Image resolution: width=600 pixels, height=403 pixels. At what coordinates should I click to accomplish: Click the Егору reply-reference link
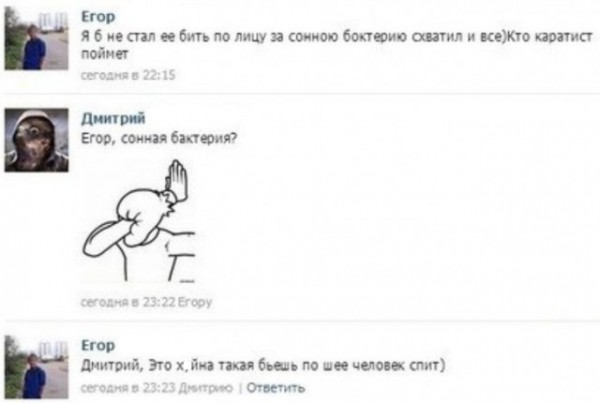coord(195,302)
